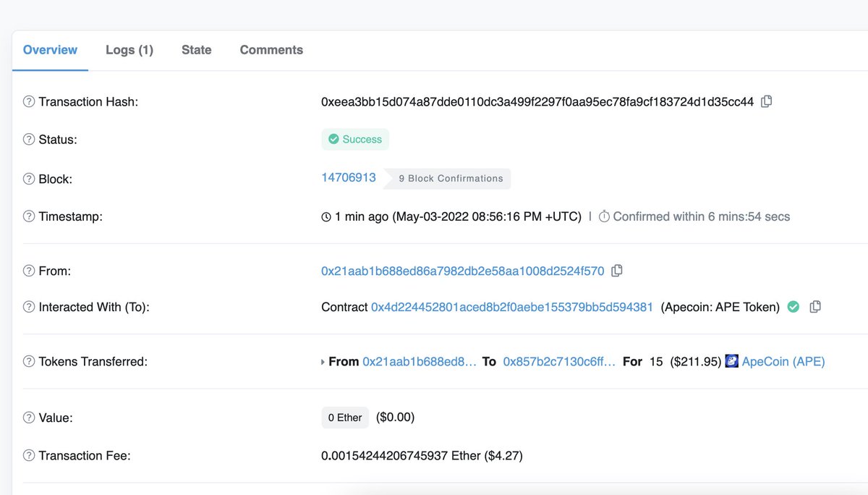Click the help icon beside From
The image size is (868, 495).
[29, 271]
